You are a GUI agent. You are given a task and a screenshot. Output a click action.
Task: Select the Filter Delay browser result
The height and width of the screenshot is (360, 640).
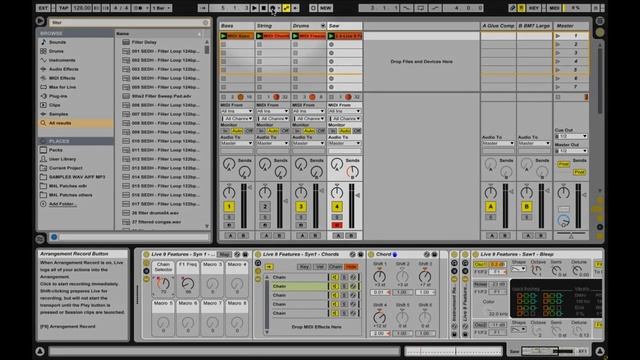click(x=144, y=42)
